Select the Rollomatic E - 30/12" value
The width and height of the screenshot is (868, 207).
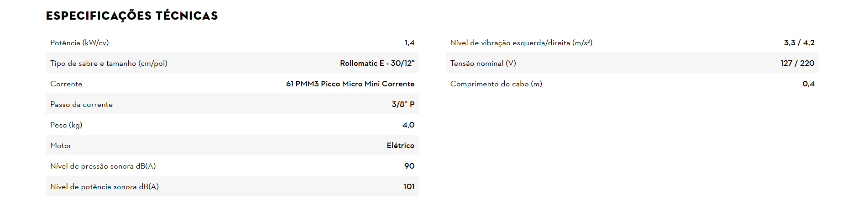[377, 63]
